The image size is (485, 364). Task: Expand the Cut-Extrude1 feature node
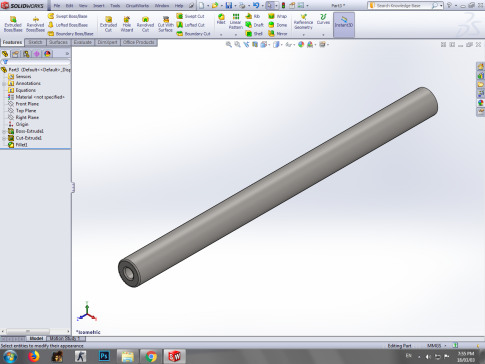4,138
